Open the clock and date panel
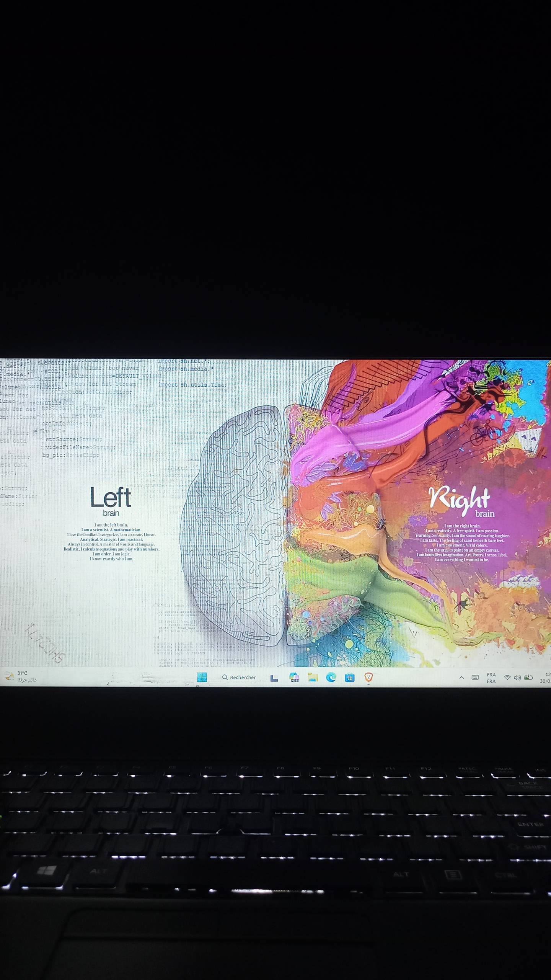The image size is (551, 980). (545, 678)
